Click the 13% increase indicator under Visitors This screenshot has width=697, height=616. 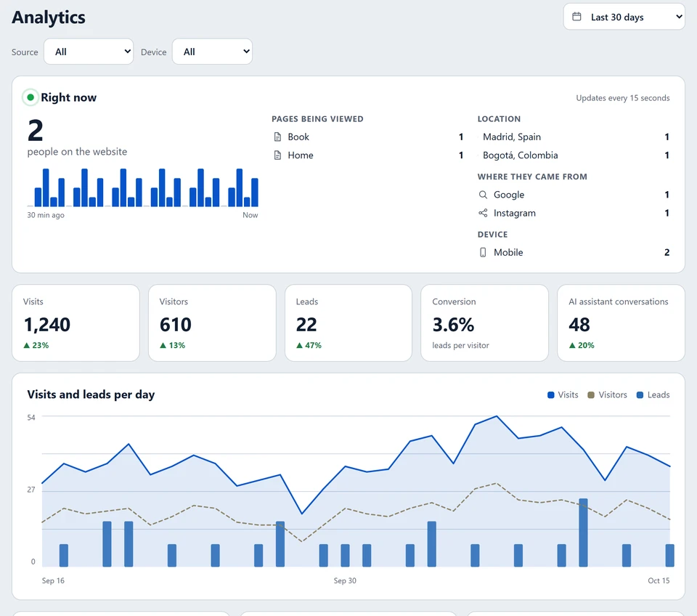pyautogui.click(x=173, y=345)
